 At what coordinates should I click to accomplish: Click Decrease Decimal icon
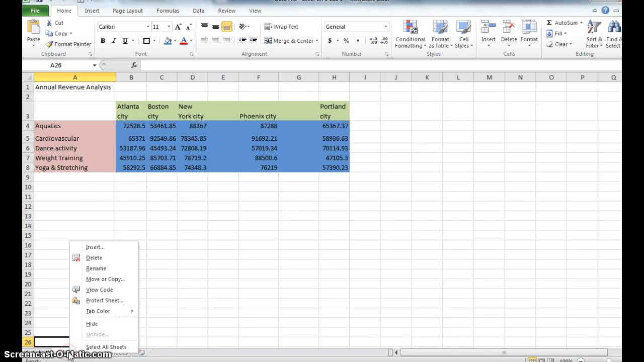point(384,41)
